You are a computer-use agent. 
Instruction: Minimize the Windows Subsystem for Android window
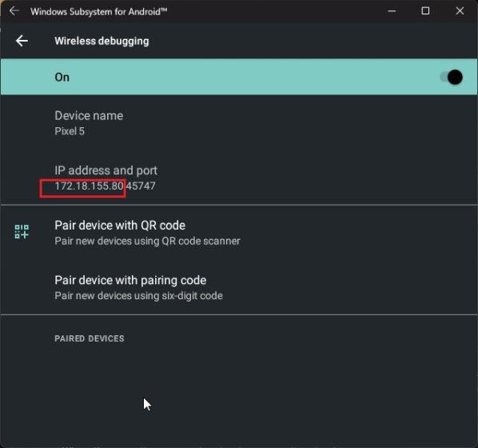(392, 11)
